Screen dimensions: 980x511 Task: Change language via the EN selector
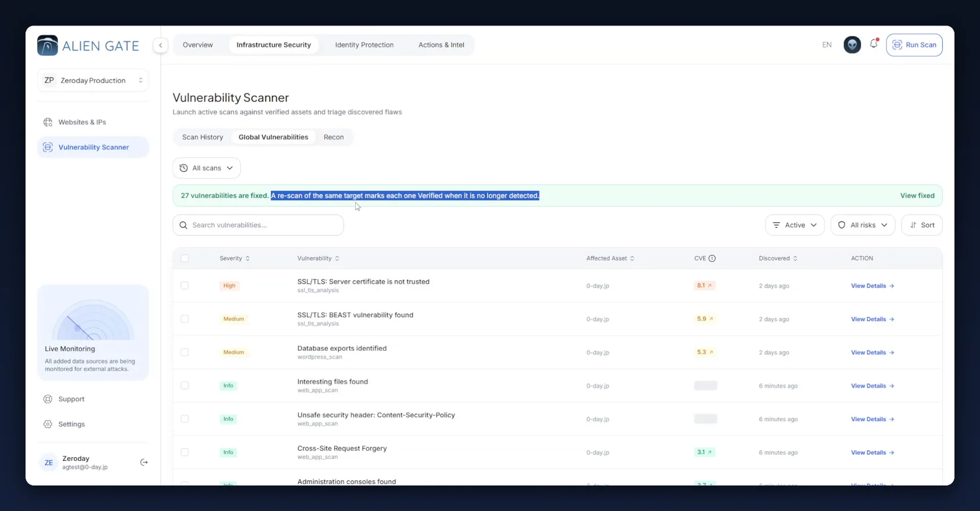(x=827, y=45)
